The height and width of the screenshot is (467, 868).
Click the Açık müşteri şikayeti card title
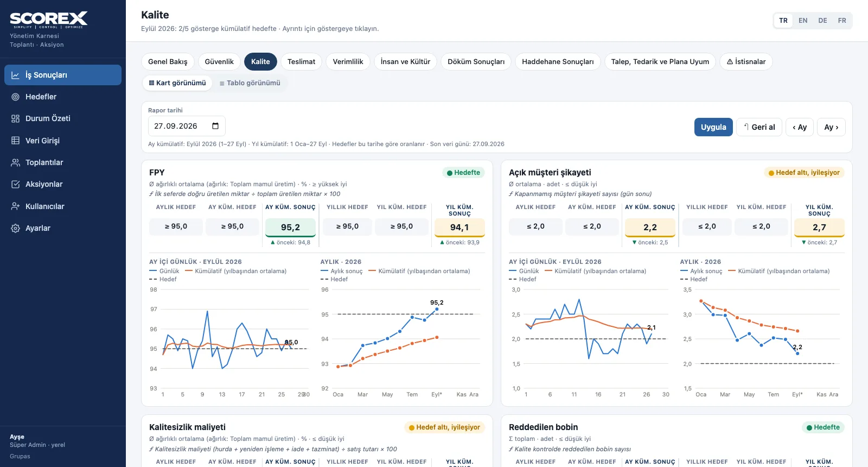coord(550,173)
